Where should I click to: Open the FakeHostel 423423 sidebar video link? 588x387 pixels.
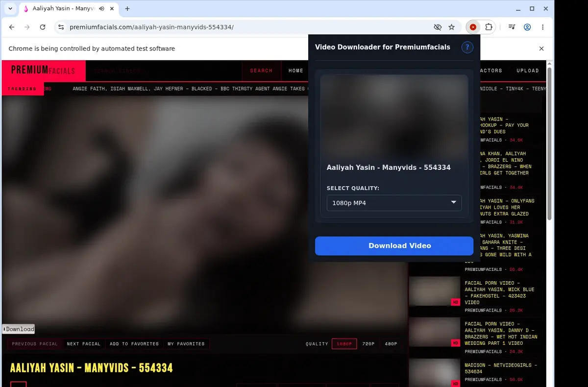pos(500,292)
